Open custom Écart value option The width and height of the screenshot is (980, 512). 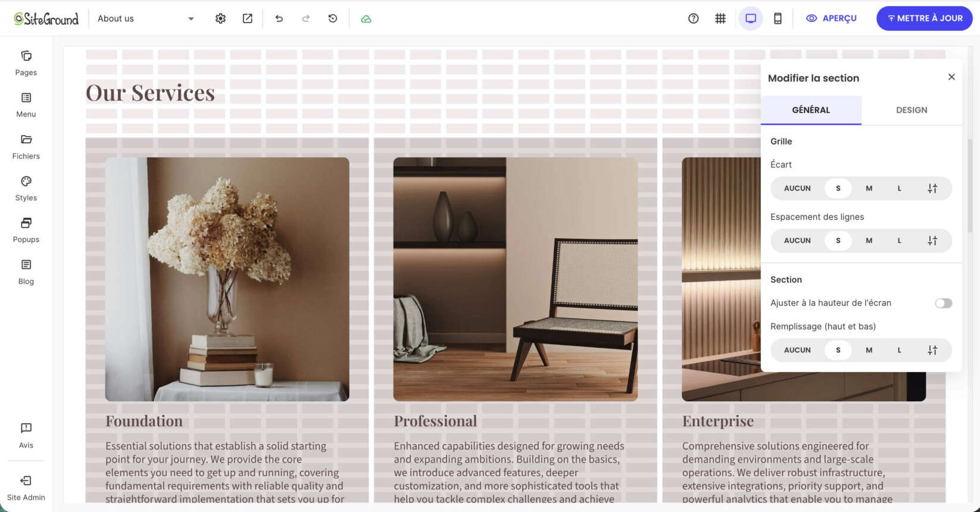932,188
